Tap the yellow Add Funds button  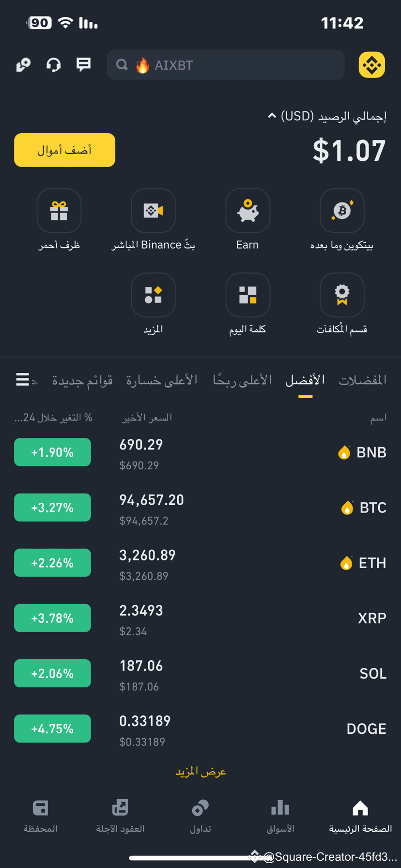[64, 150]
